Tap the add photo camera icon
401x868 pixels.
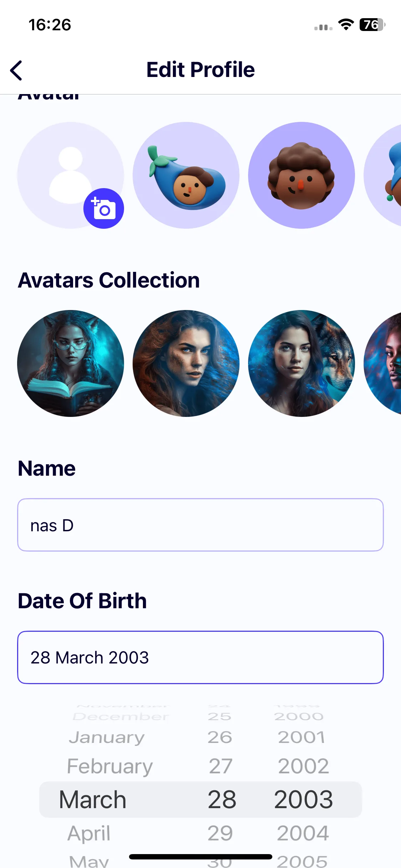(104, 208)
